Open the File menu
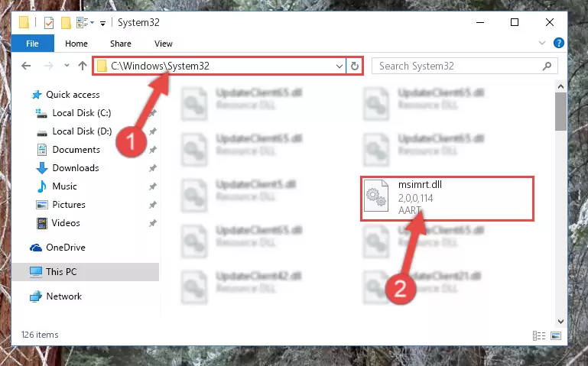The width and height of the screenshot is (588, 366). pyautogui.click(x=33, y=44)
